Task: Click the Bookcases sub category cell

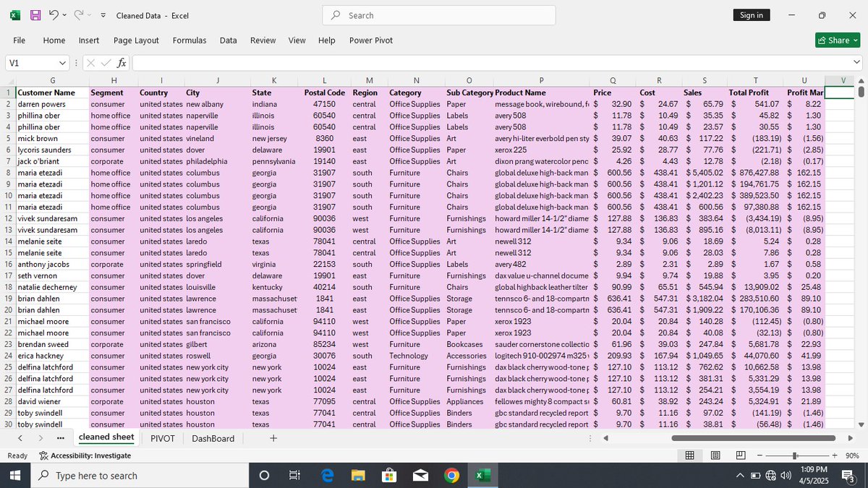Action: pos(469,344)
